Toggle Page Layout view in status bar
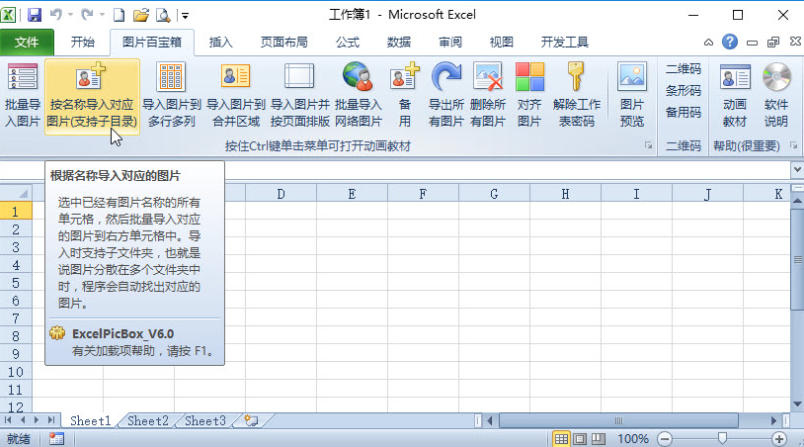 (x=579, y=439)
